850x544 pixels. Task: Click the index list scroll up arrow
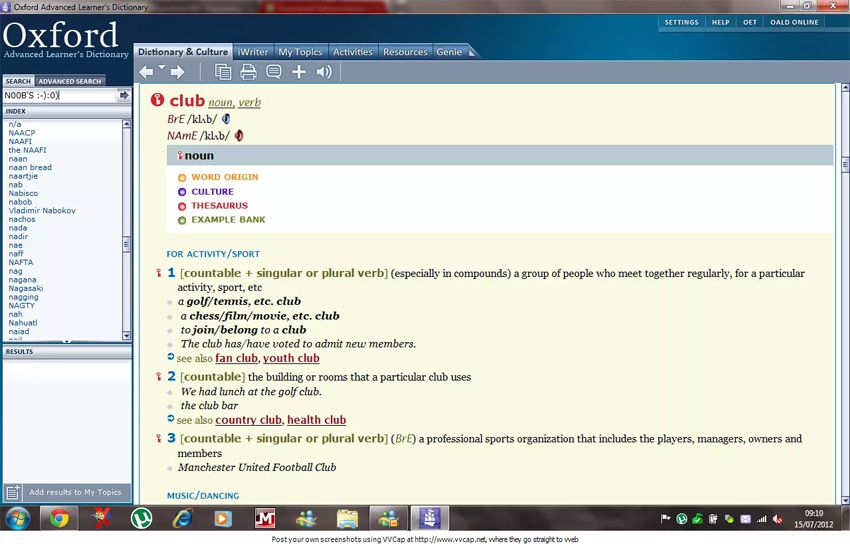[x=126, y=124]
